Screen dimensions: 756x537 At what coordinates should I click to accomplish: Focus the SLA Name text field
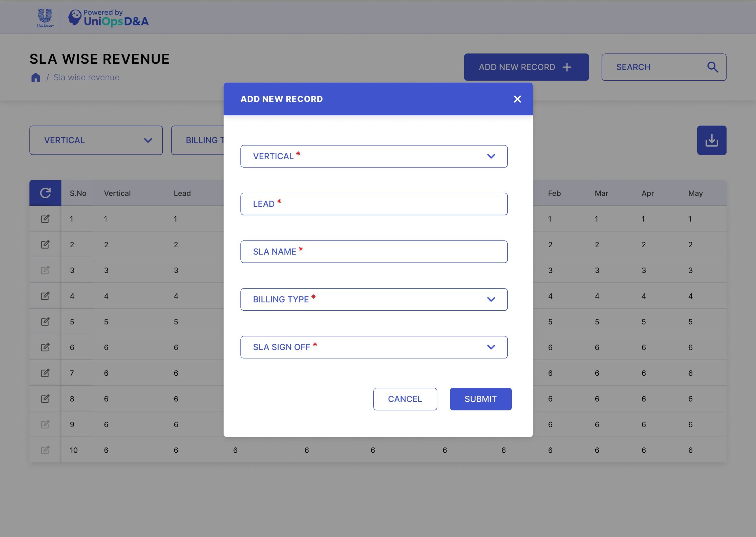[x=374, y=252]
